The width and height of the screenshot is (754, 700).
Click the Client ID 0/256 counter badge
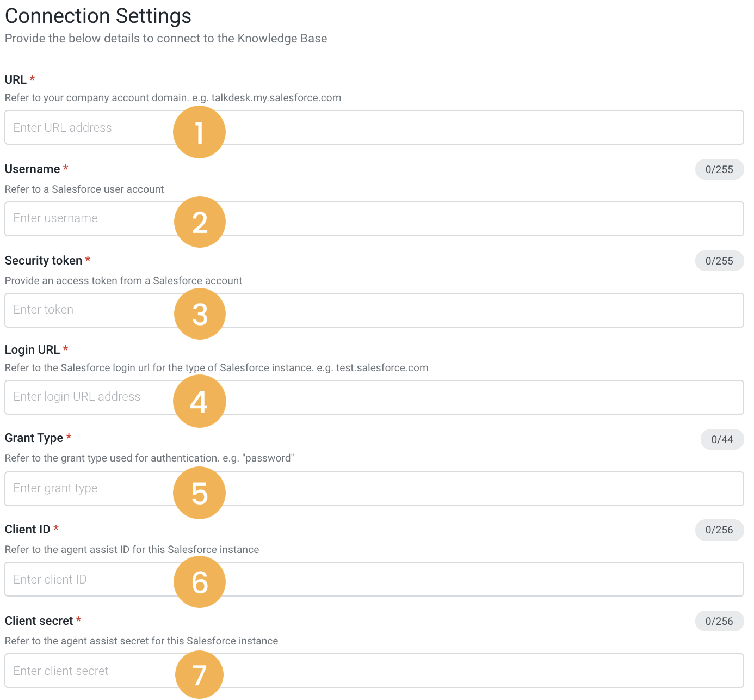point(719,530)
